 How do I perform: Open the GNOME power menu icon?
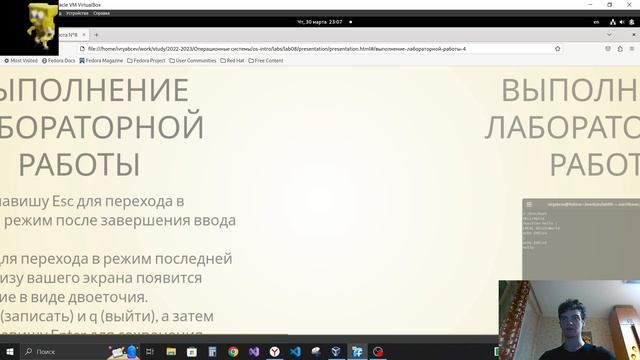(631, 22)
